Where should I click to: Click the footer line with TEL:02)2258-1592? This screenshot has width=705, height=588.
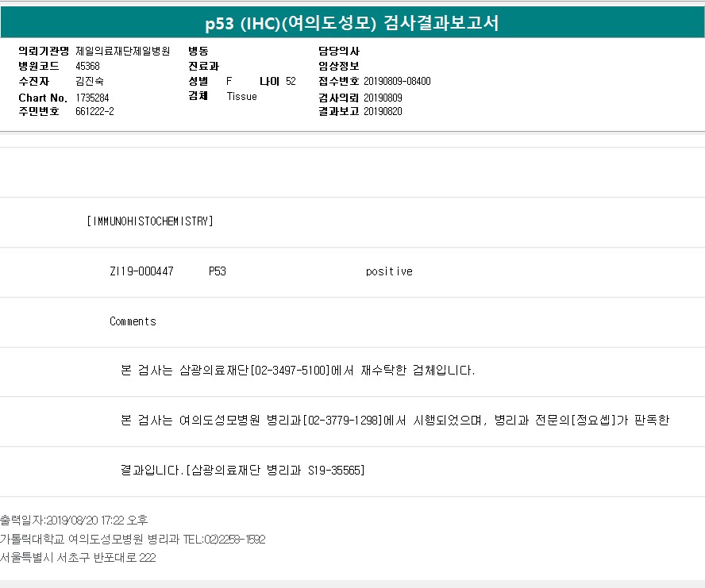click(133, 539)
